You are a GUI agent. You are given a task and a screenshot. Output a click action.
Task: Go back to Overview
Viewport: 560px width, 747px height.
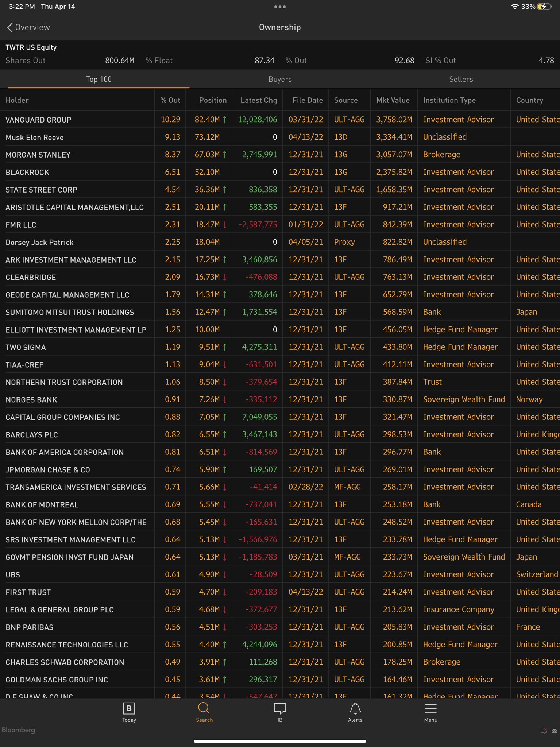28,27
